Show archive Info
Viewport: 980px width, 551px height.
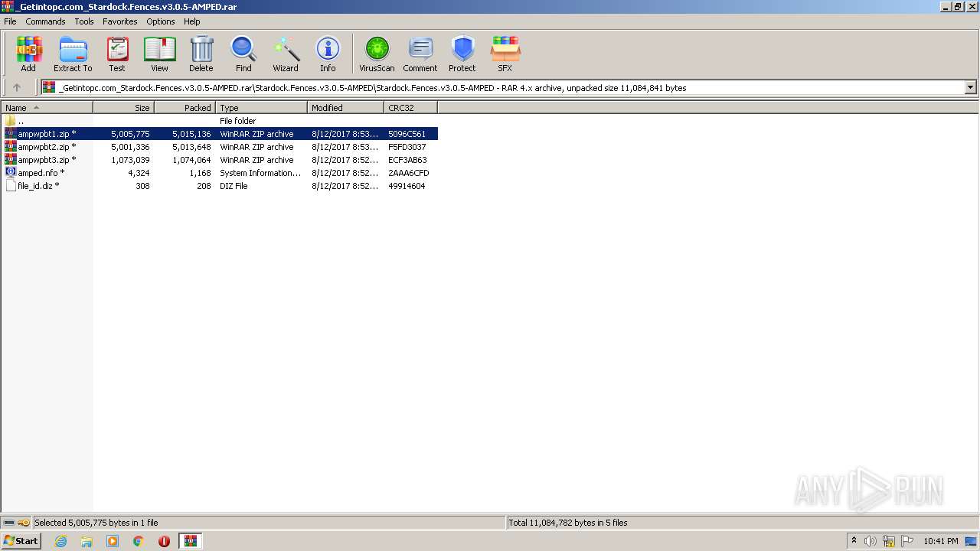[x=328, y=54]
